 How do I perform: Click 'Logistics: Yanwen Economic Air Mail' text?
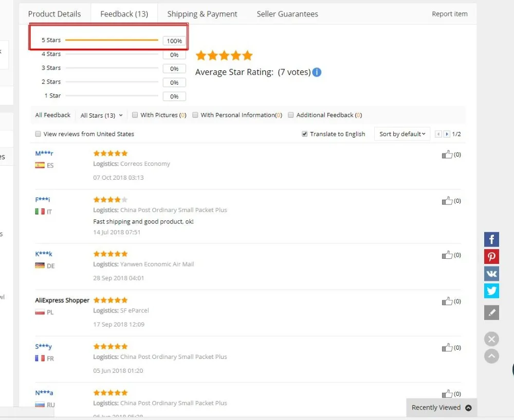[x=143, y=264]
